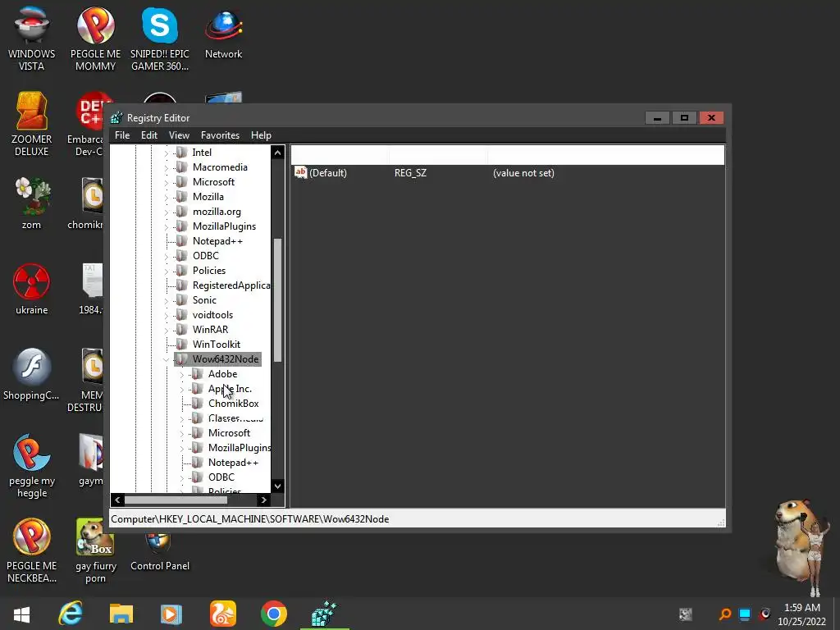Click the tree vertical scrollbar thumb
840x630 pixels.
pos(277,300)
